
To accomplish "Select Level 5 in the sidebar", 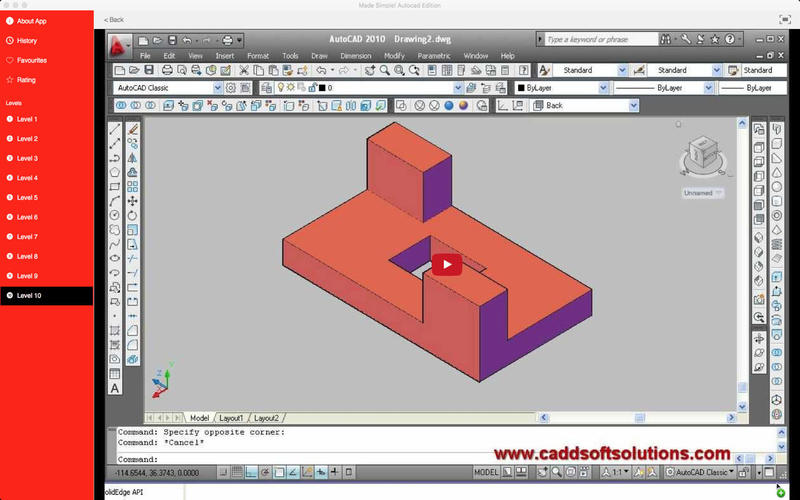I will pyautogui.click(x=27, y=198).
